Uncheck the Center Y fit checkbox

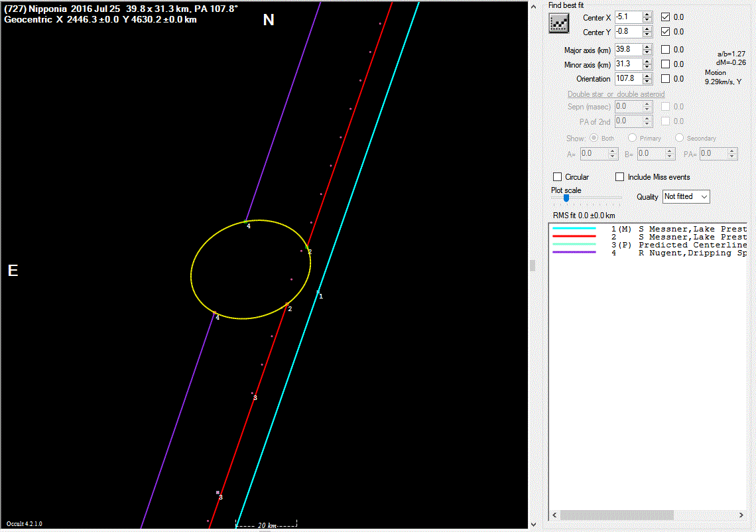(x=666, y=32)
